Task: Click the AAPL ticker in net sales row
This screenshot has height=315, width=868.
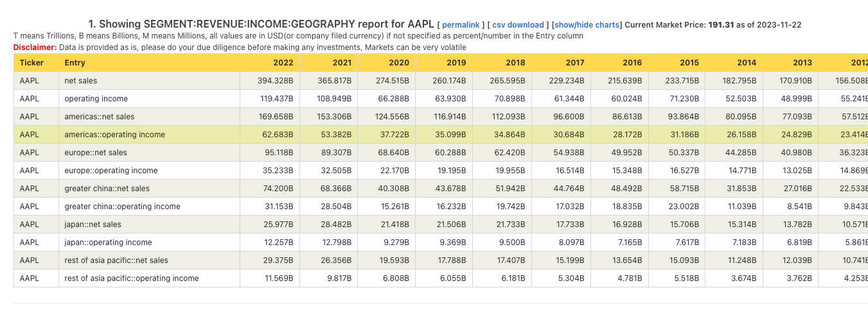Action: click(x=30, y=81)
